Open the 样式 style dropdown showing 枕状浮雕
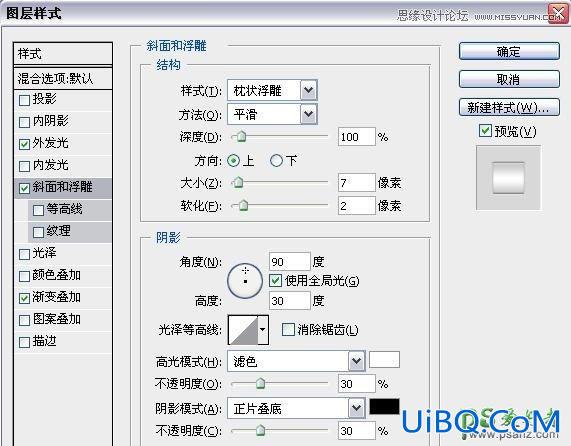 [x=272, y=90]
